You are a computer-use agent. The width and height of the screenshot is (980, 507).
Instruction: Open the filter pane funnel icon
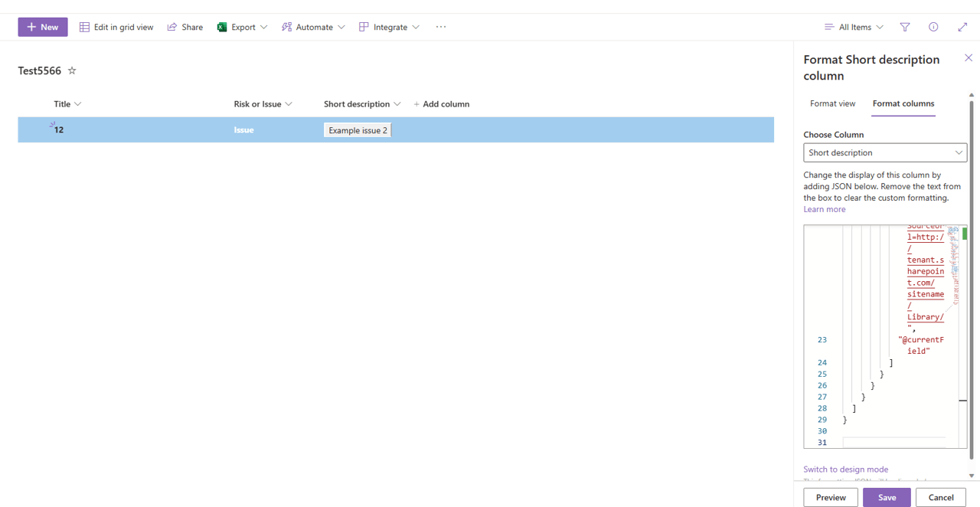pos(905,27)
